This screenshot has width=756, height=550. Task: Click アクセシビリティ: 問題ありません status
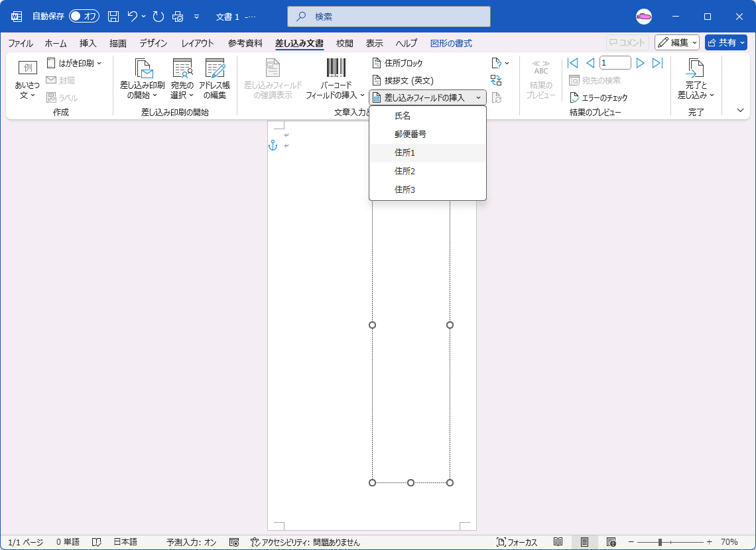click(305, 542)
